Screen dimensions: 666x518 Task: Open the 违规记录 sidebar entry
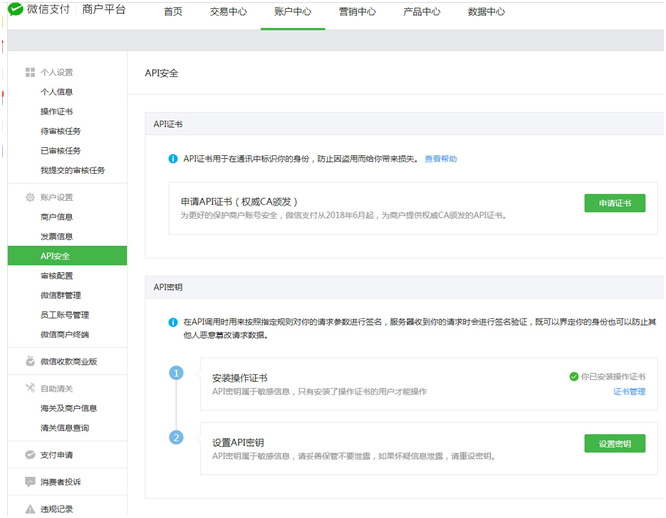(x=56, y=509)
